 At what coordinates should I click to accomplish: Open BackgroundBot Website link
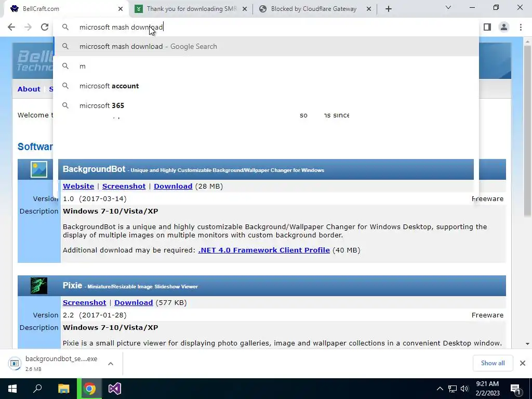(x=78, y=187)
